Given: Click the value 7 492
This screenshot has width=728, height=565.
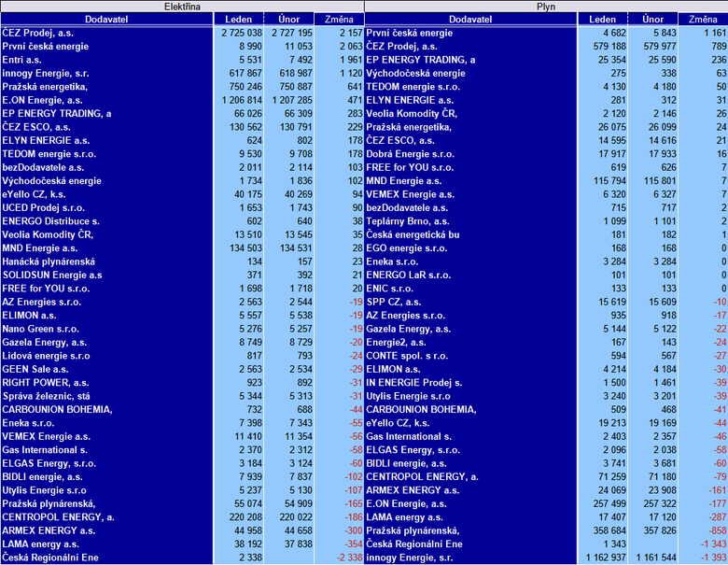Looking at the screenshot, I should pyautogui.click(x=299, y=60).
